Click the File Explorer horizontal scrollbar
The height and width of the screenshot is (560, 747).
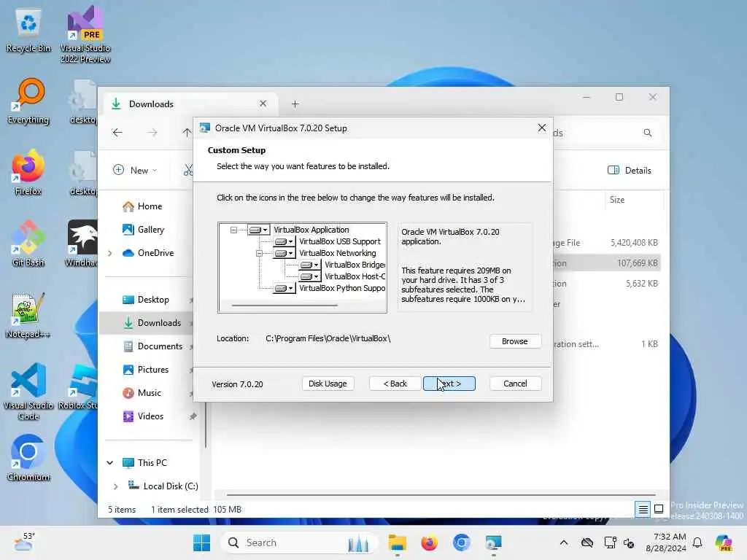pos(441,495)
